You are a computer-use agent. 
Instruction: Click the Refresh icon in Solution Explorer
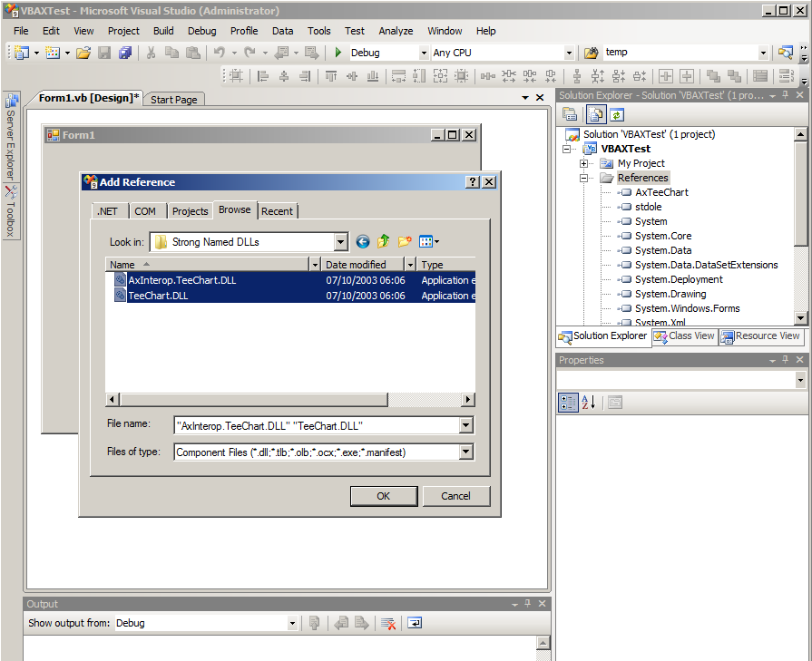coord(616,114)
